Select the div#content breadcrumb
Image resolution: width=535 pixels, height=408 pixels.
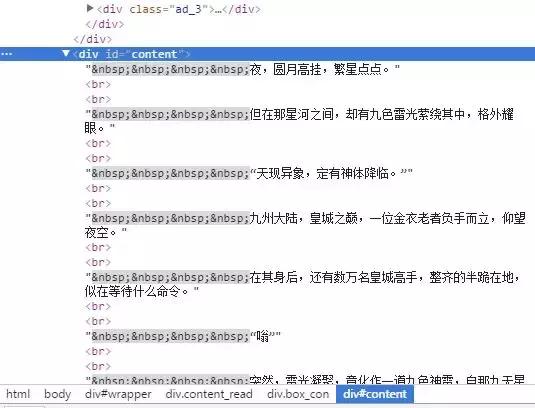point(375,394)
